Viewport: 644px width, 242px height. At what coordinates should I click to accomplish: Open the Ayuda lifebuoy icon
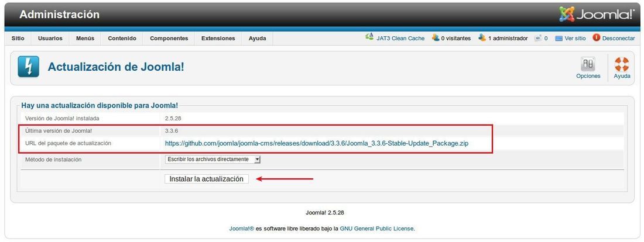[x=622, y=64]
